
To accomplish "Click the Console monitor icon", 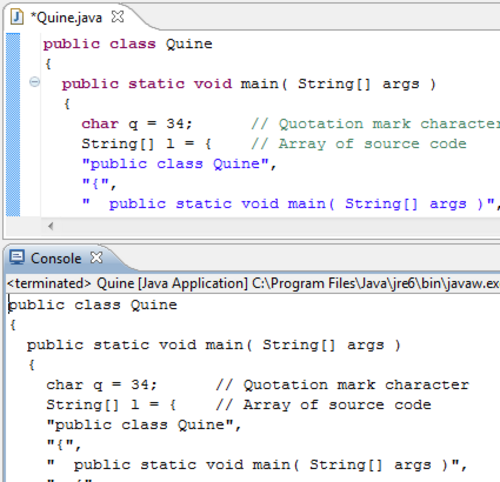I will pos(17,258).
